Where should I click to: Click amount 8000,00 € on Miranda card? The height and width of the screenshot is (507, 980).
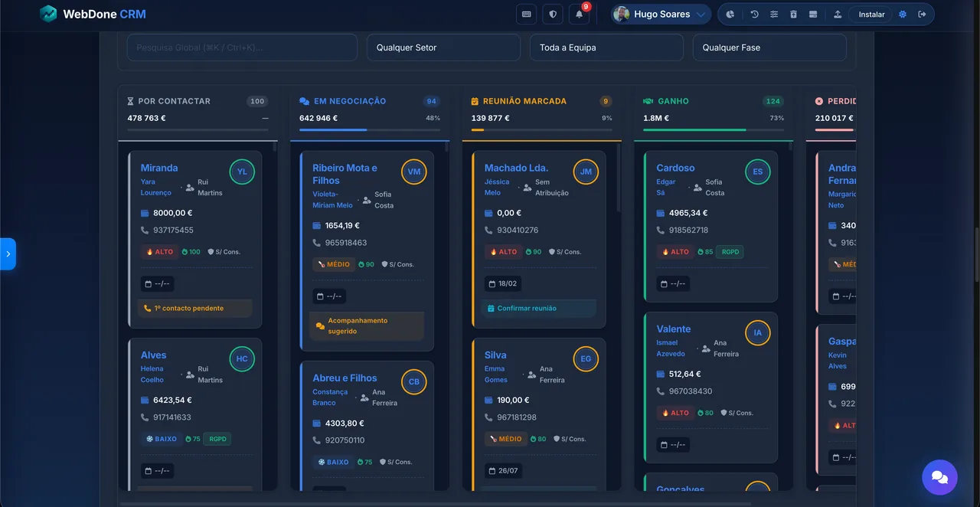(173, 213)
